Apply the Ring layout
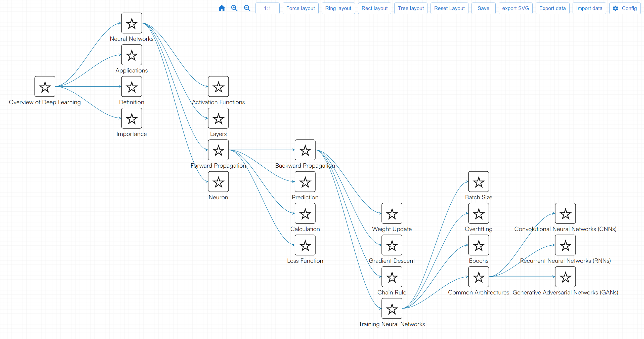 tap(338, 8)
